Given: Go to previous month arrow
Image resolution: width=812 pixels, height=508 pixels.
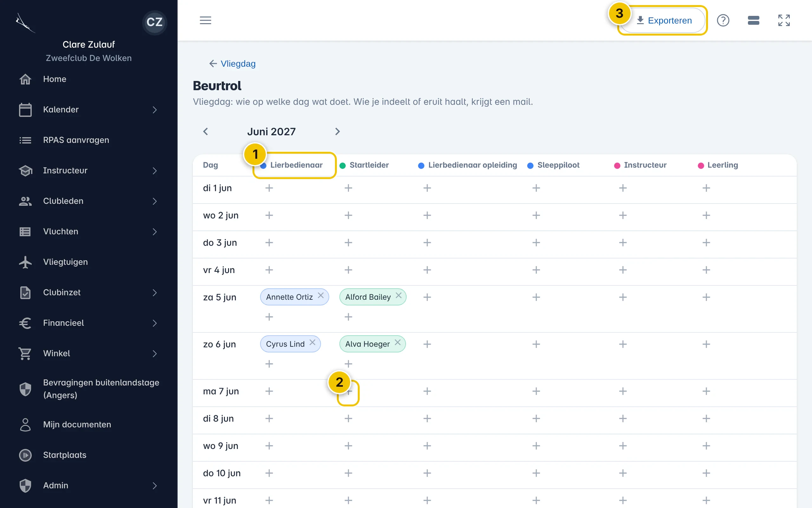Looking at the screenshot, I should click(x=206, y=131).
